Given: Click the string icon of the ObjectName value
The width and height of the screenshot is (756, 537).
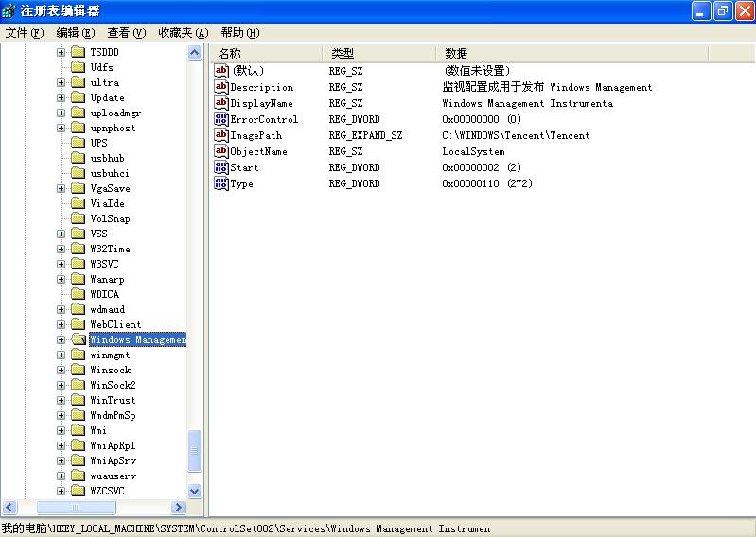Looking at the screenshot, I should coord(221,151).
